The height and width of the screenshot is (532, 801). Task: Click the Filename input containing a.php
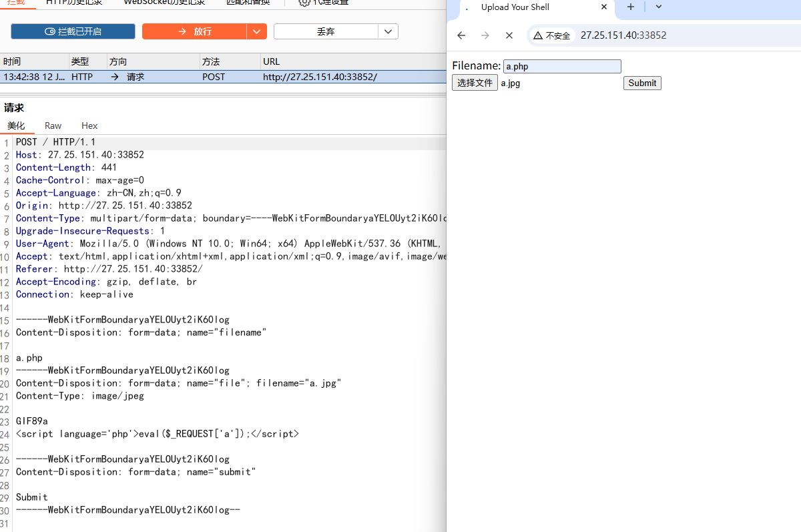[562, 66]
